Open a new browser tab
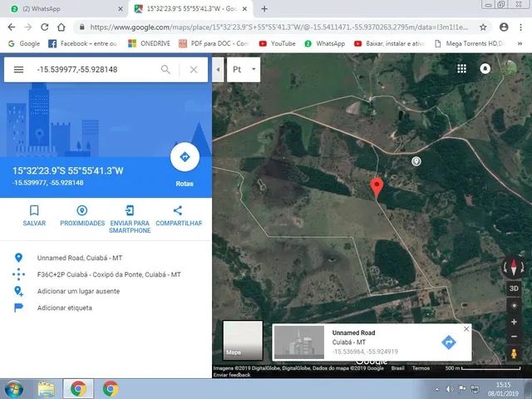 click(x=264, y=9)
